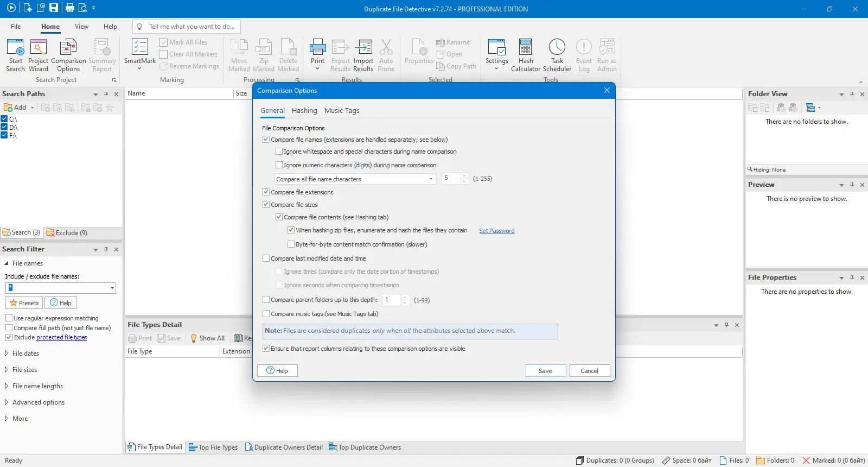Click the Set Password link

pyautogui.click(x=496, y=231)
